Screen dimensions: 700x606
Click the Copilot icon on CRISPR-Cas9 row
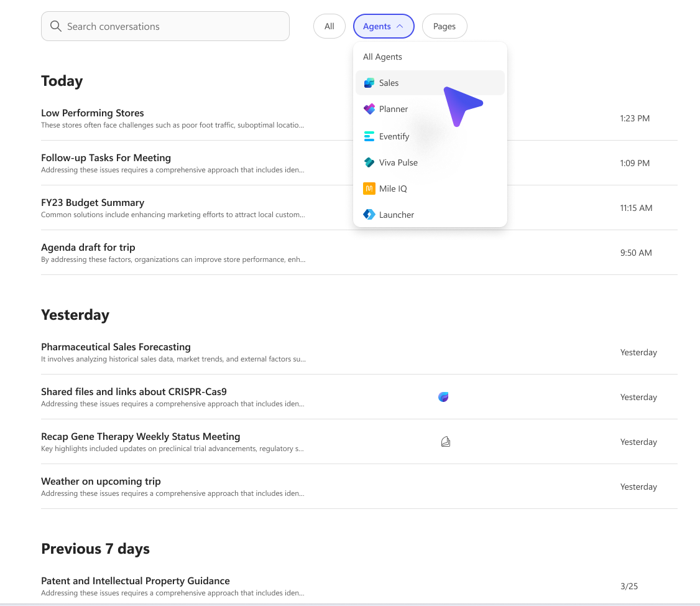coord(443,397)
